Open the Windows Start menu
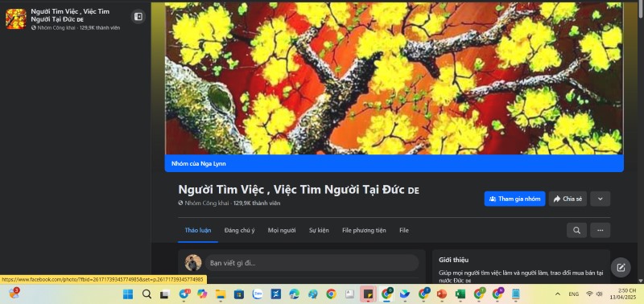The width and height of the screenshot is (644, 304). [128, 294]
